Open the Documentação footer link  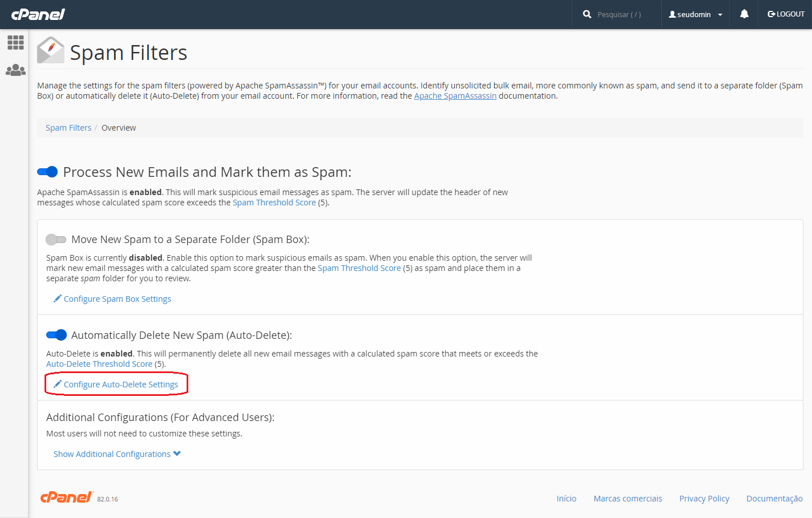pos(774,499)
